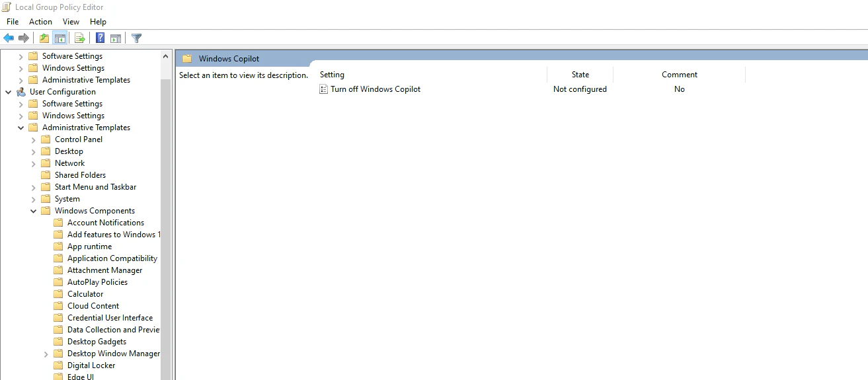Collapse the Windows Components folder
This screenshot has width=868, height=380.
pos(33,211)
